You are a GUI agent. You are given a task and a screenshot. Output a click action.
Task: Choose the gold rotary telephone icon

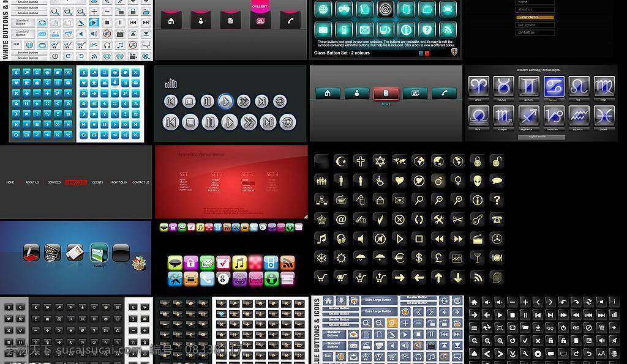pyautogui.click(x=497, y=220)
